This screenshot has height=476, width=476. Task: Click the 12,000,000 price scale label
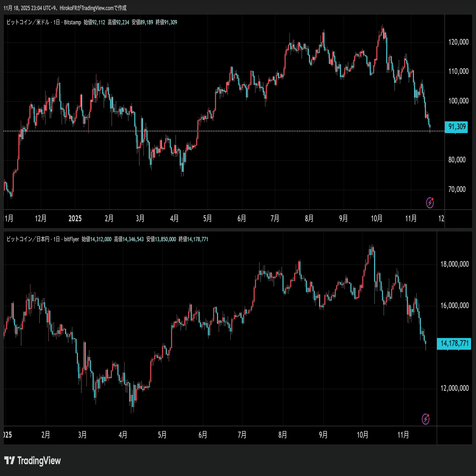(x=454, y=388)
